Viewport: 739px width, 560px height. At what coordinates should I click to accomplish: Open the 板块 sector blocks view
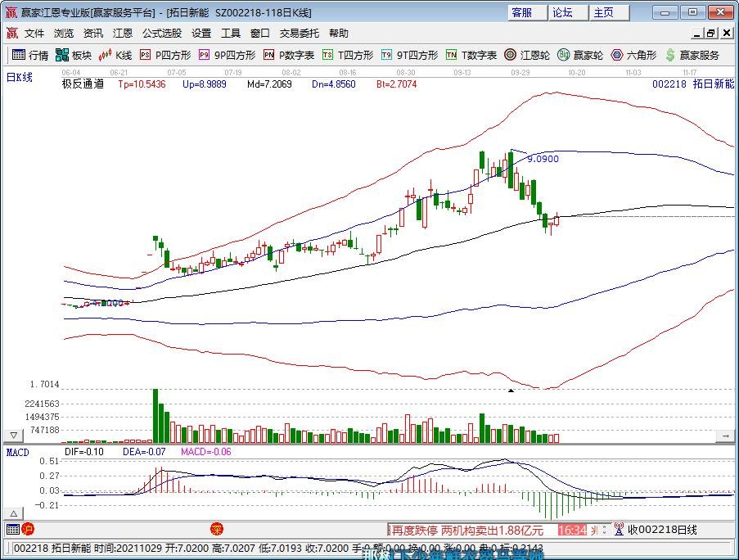pos(73,56)
